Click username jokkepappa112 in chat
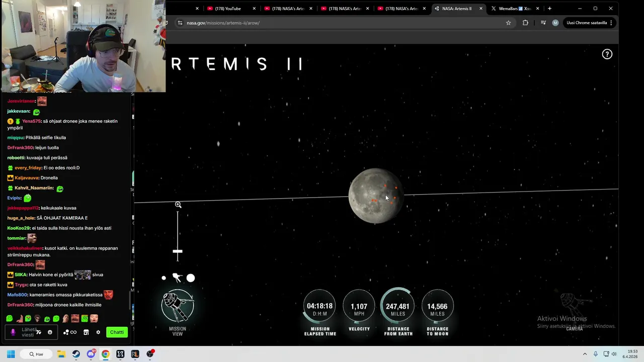This screenshot has height=362, width=644. [23, 208]
